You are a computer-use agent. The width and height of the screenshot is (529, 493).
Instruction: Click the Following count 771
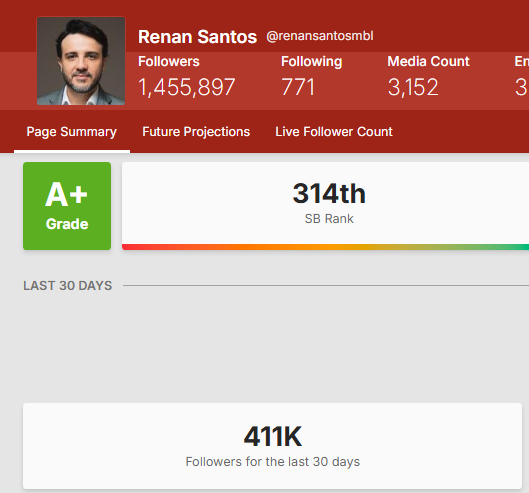[298, 87]
